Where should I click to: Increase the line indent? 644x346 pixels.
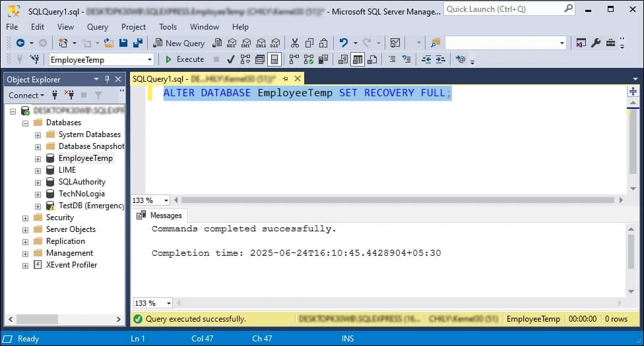441,59
